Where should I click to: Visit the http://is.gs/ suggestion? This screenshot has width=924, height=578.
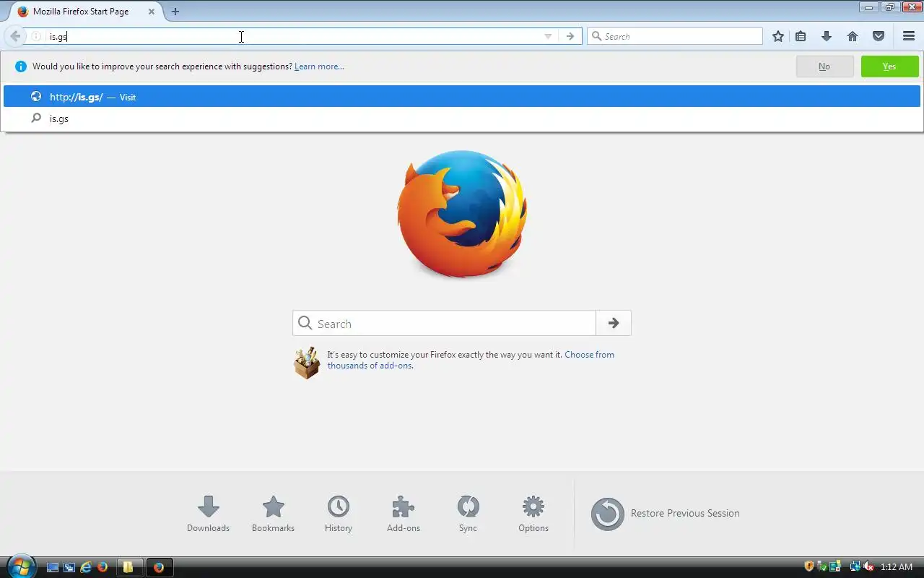tap(462, 97)
